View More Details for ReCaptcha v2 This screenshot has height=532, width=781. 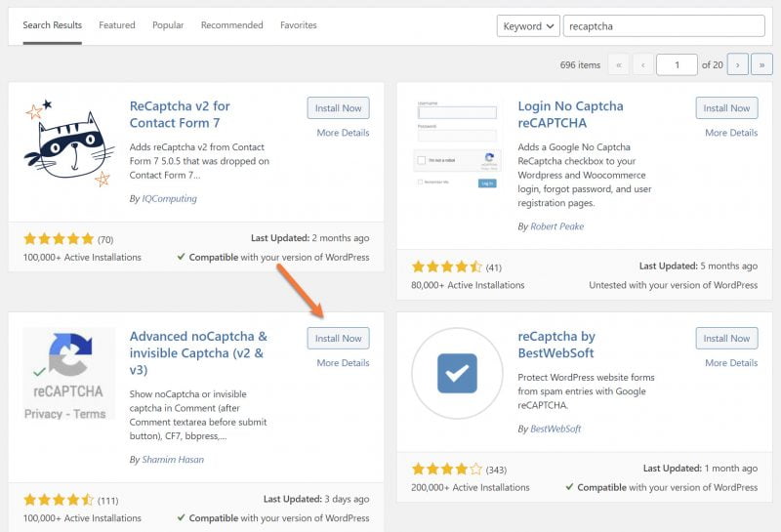pyautogui.click(x=343, y=133)
